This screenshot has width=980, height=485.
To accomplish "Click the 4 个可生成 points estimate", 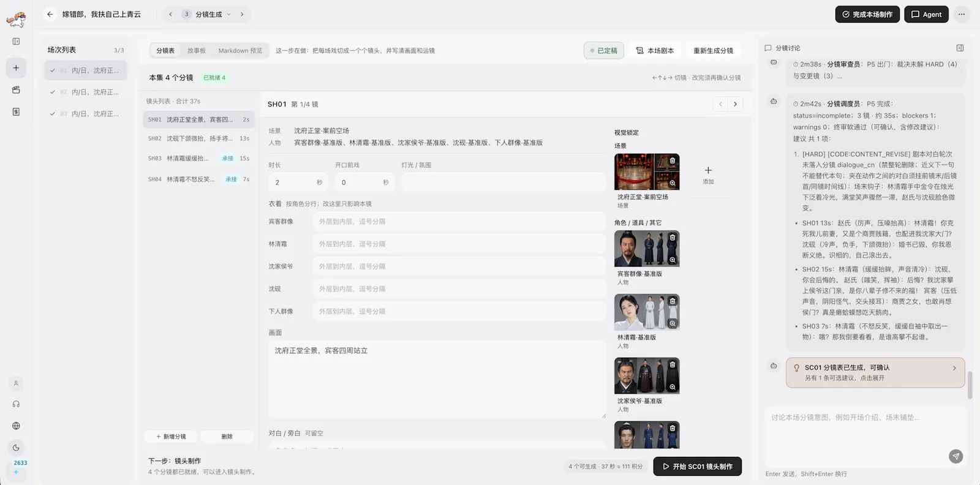I will [x=606, y=467].
